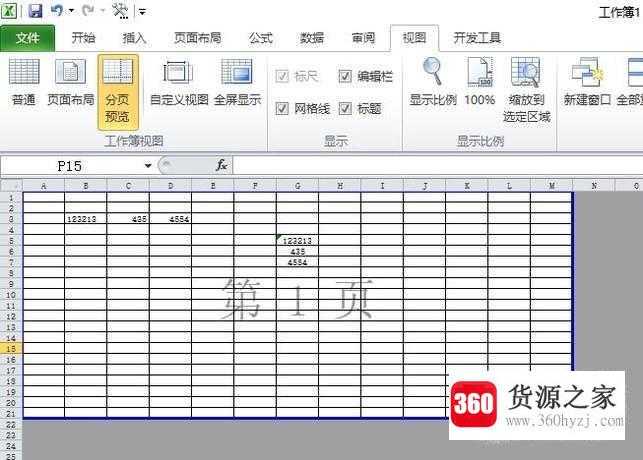Switch to the 开始 tab
Viewport: 643px width, 460px height.
(x=83, y=38)
